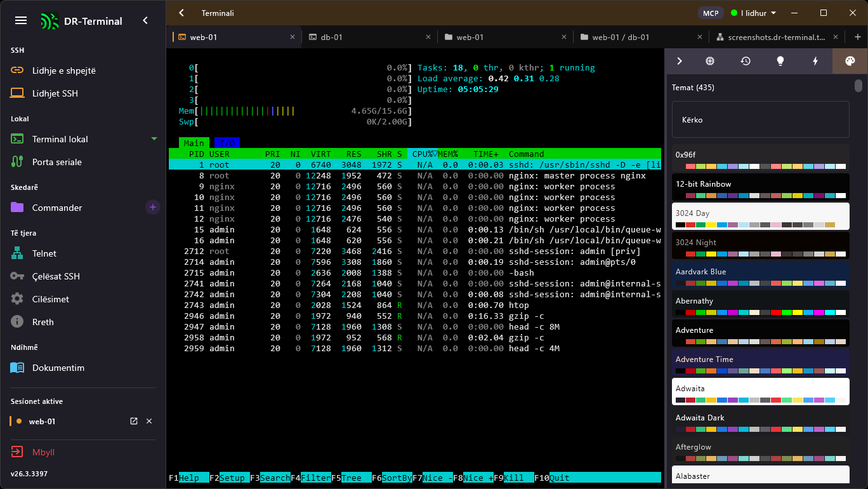The height and width of the screenshot is (489, 868).
Task: Select the theme palette icon in right panel
Action: pyautogui.click(x=850, y=61)
